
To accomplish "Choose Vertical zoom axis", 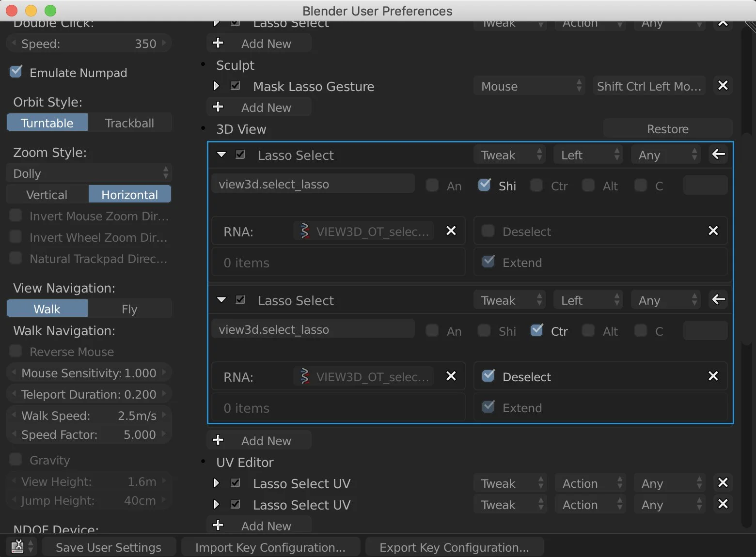I will pos(47,194).
